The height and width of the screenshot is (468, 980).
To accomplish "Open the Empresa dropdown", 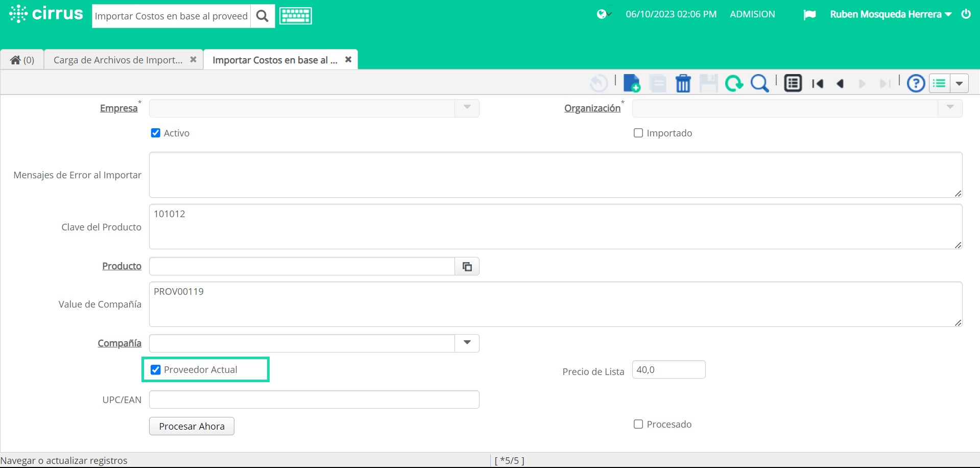I will pos(466,108).
